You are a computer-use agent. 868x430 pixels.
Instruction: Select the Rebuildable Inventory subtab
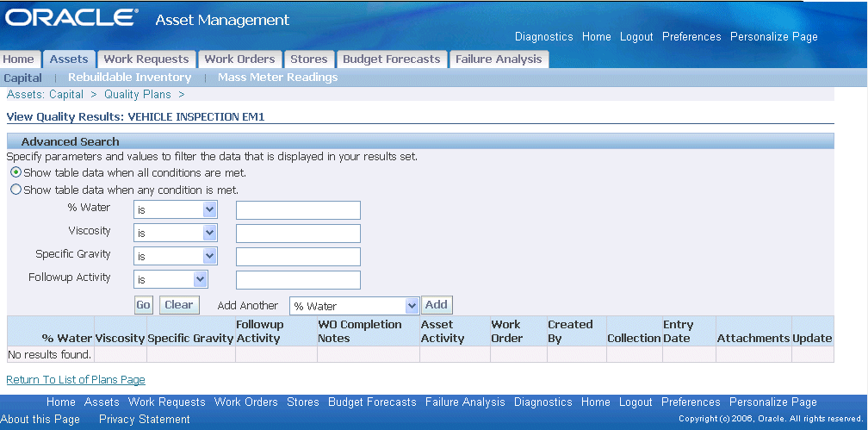[x=129, y=78]
